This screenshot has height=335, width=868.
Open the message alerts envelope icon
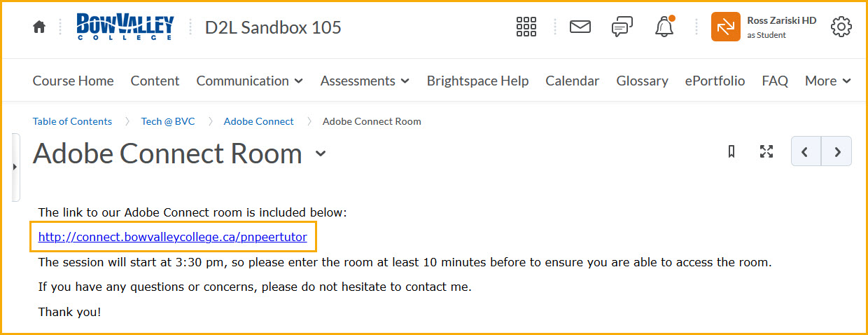(x=580, y=27)
